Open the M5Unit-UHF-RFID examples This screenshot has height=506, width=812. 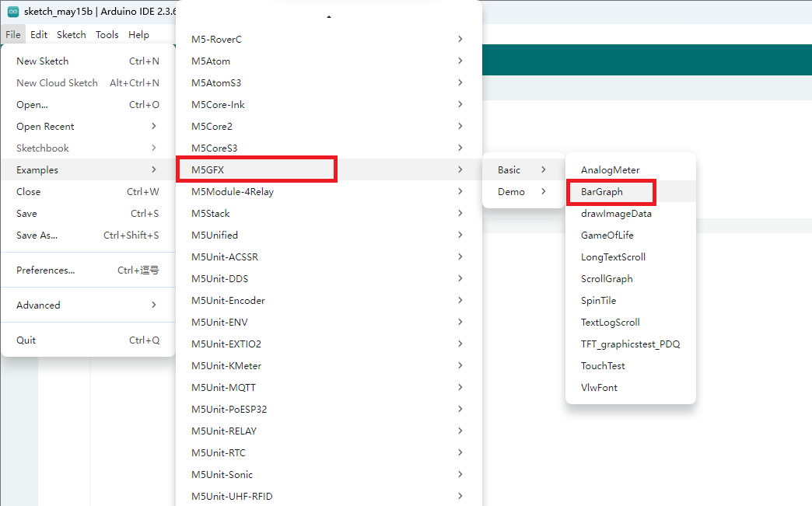(329, 496)
